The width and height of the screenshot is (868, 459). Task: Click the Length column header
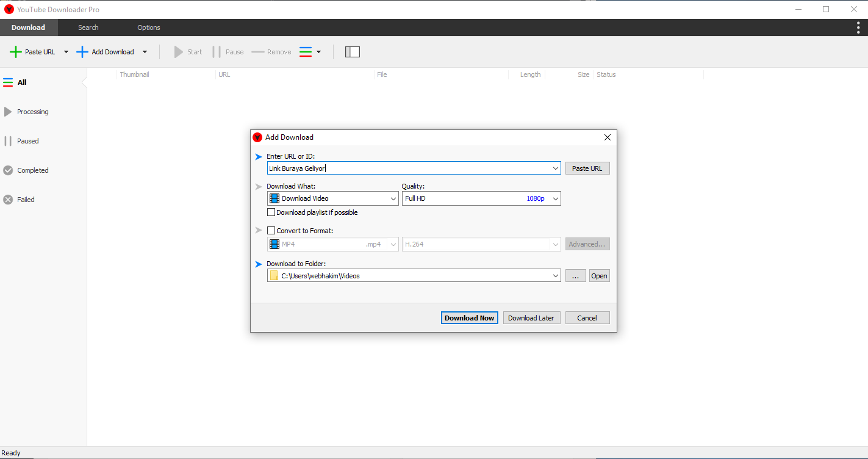pyautogui.click(x=530, y=74)
